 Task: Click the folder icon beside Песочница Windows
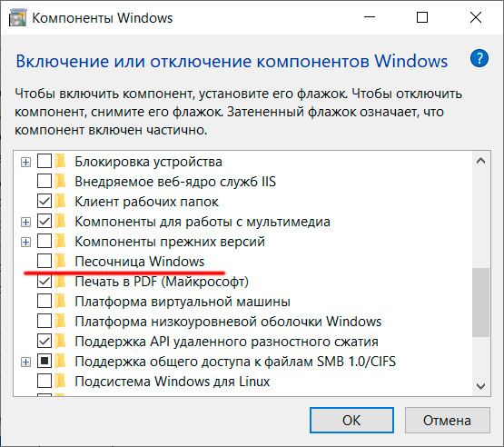pyautogui.click(x=60, y=261)
